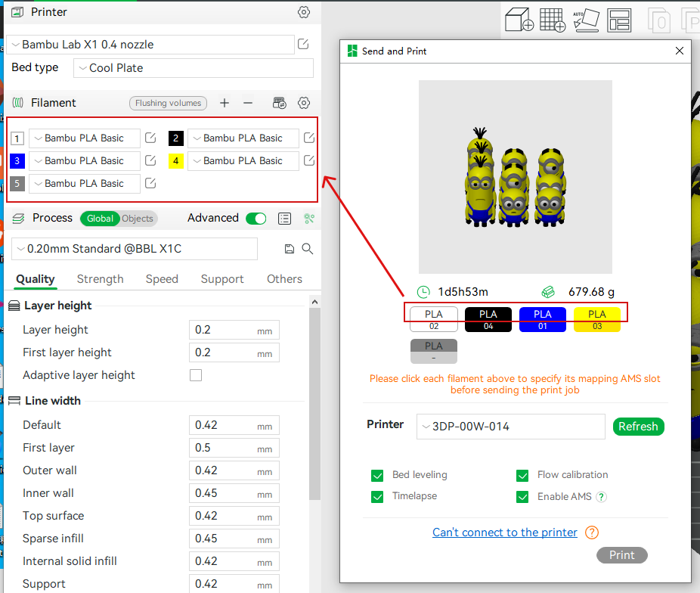This screenshot has height=593, width=700.
Task: Open filament 5 Bambu PLA Basic dropdown
Action: [85, 184]
